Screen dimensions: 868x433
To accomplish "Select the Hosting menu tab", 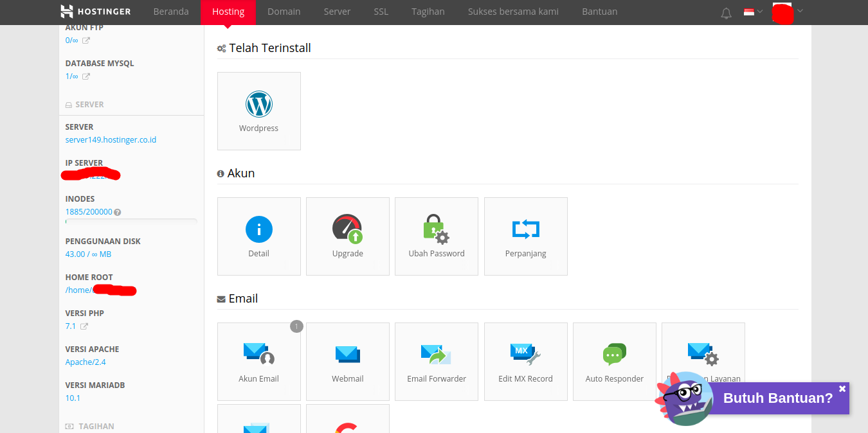I will pos(228,12).
